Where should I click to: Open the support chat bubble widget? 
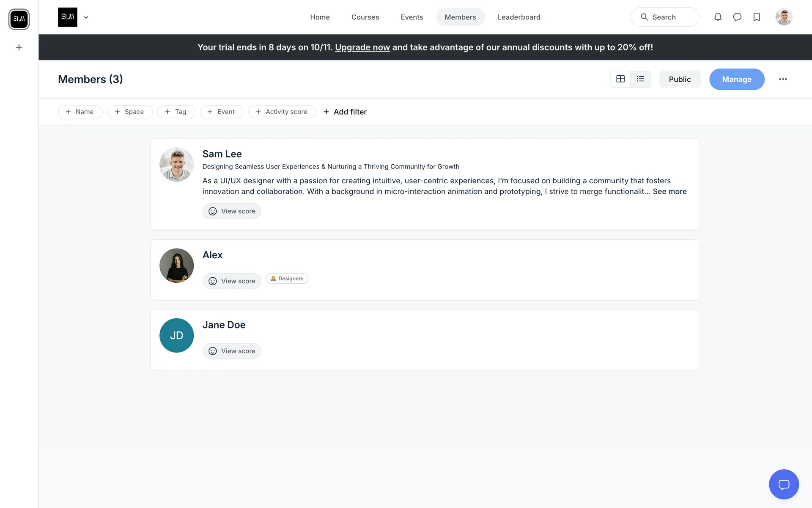click(784, 484)
